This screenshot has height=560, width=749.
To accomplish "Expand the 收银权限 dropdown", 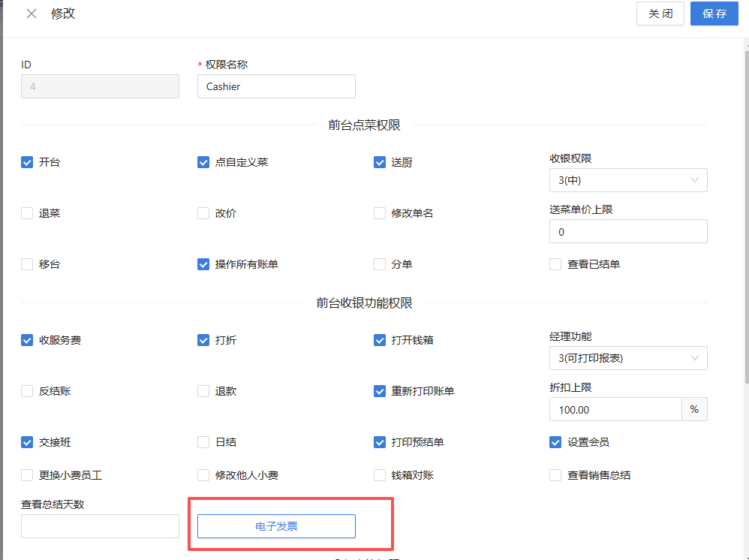I will click(x=628, y=180).
